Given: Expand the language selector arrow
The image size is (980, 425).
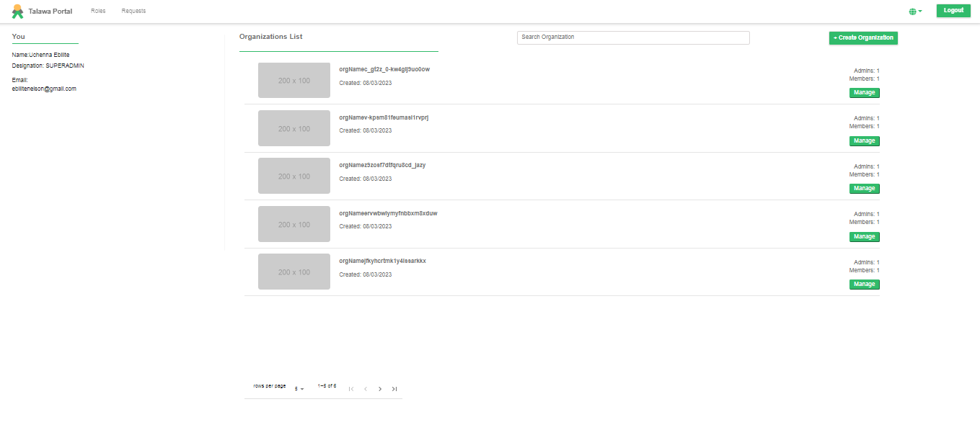Looking at the screenshot, I should 920,11.
